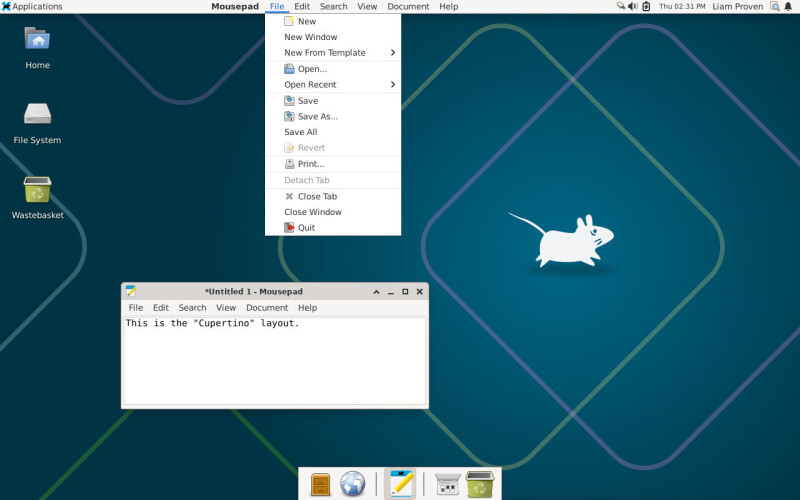
Task: Open Edit menu inside the Mousepad window
Action: 161,308
